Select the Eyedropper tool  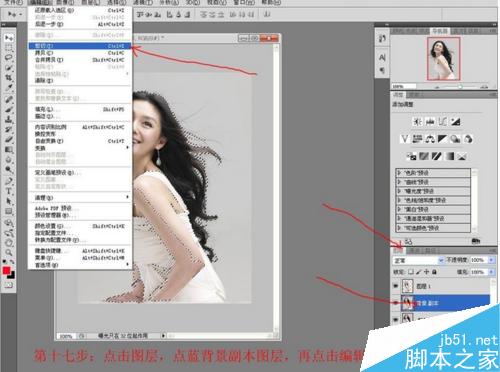[9, 88]
